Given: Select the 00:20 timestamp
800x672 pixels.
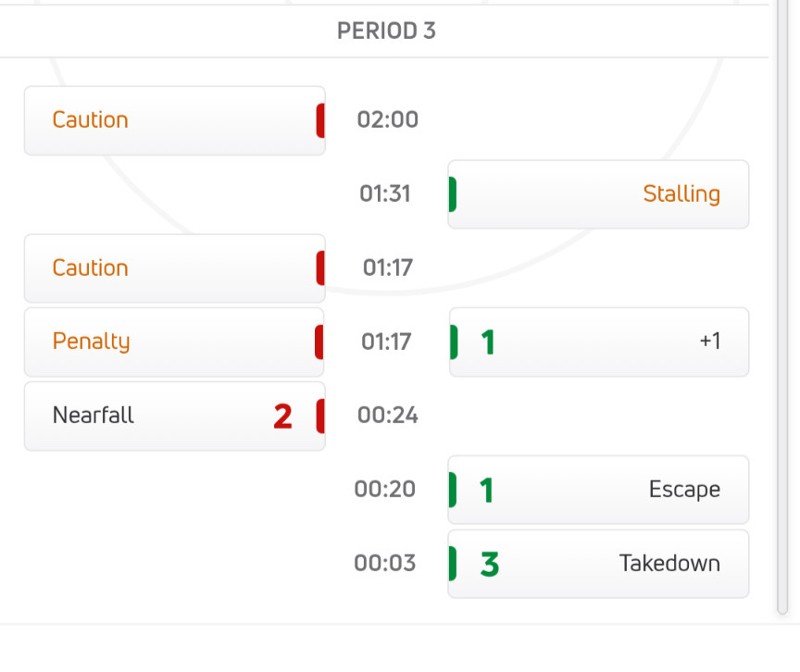Looking at the screenshot, I should 385,490.
